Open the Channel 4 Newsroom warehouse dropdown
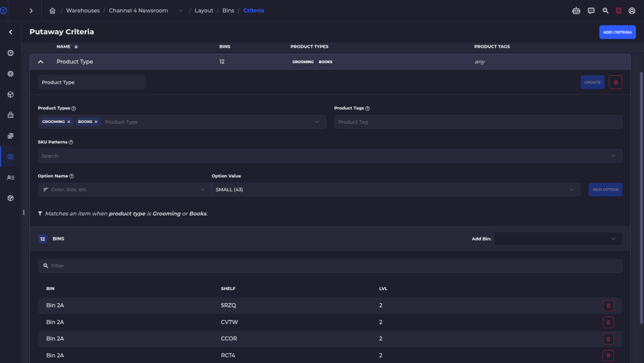This screenshot has width=644, height=363. click(180, 11)
